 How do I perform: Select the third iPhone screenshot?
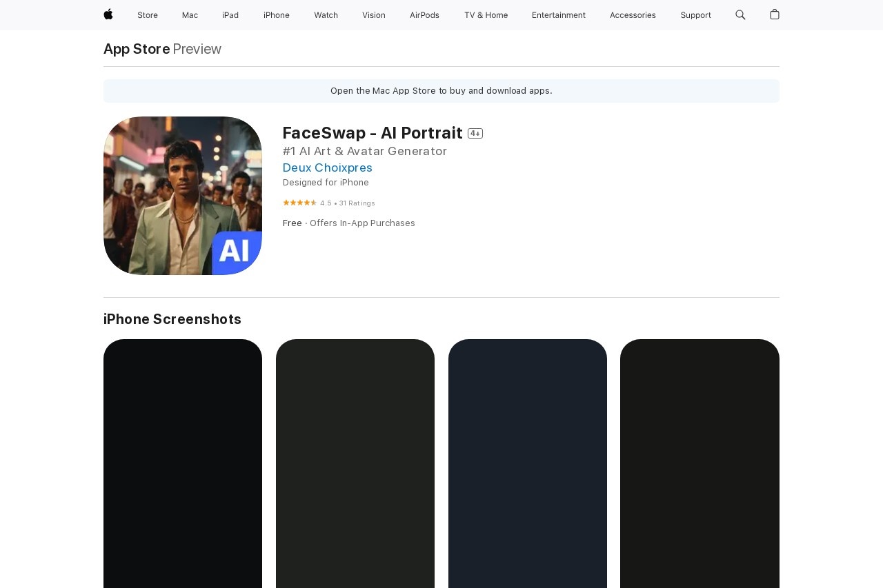coord(528,463)
